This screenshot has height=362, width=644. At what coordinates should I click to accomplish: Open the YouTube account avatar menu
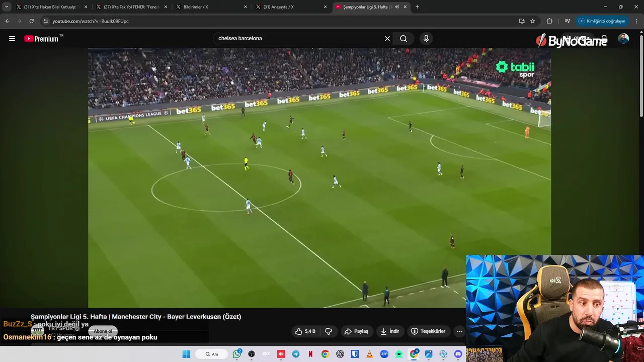pyautogui.click(x=623, y=39)
